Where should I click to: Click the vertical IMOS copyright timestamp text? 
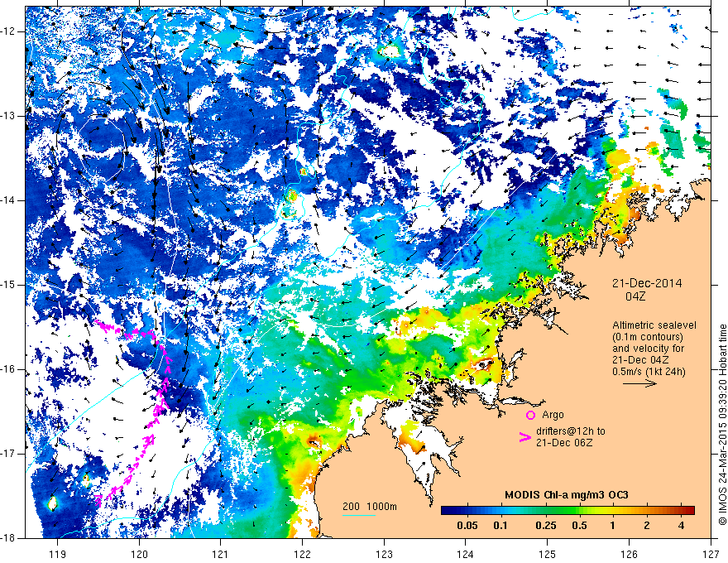tap(722, 425)
